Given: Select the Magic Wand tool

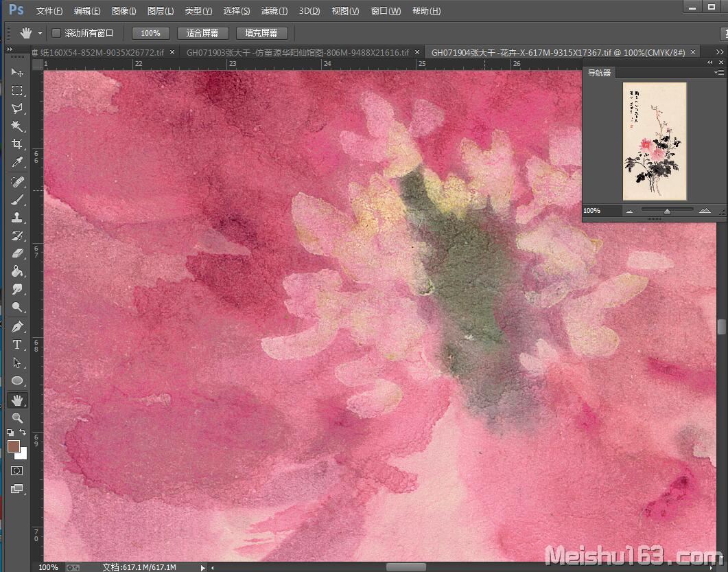Looking at the screenshot, I should (17, 126).
